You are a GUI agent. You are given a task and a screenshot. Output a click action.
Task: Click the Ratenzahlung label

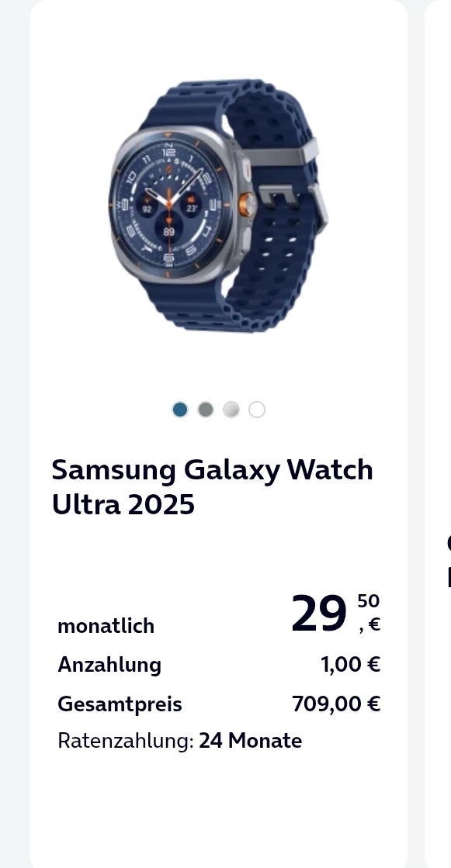click(126, 741)
